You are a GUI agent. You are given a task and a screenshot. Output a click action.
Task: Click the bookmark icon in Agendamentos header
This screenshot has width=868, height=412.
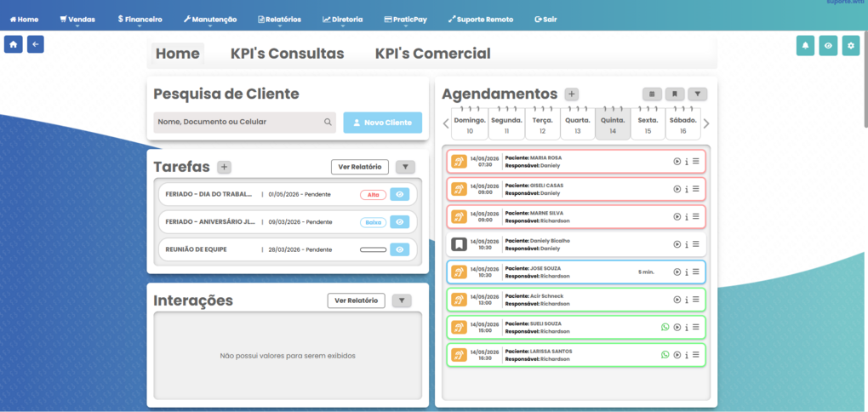(675, 94)
